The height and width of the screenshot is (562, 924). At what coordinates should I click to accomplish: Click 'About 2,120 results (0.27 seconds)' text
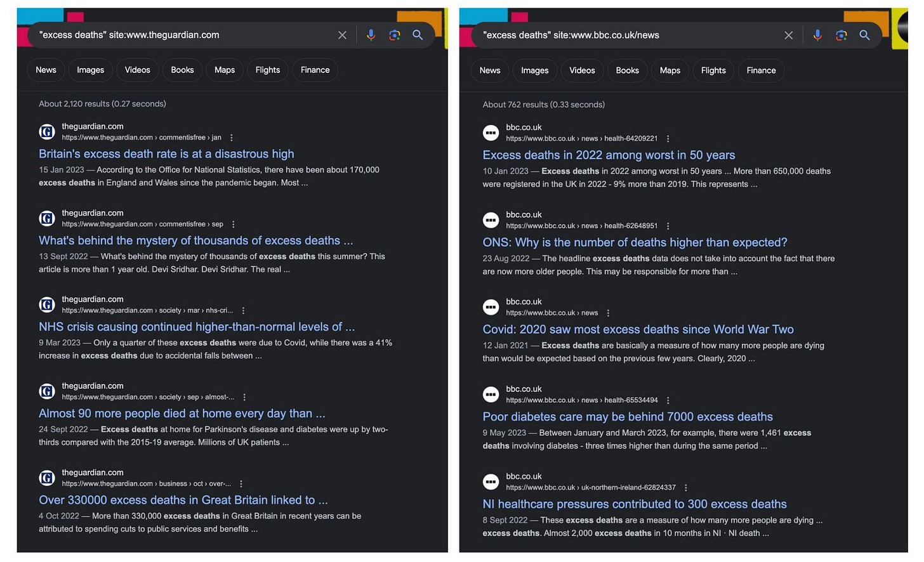point(102,103)
